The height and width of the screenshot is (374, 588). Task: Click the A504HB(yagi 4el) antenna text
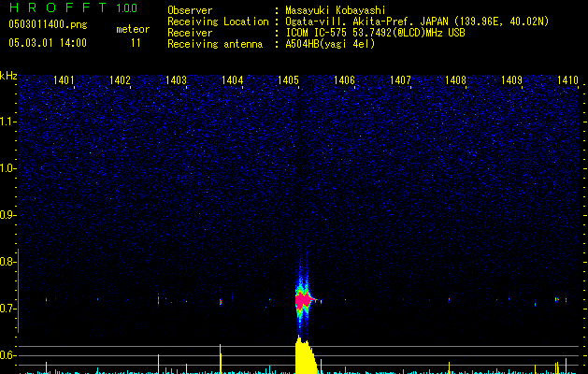coord(330,44)
